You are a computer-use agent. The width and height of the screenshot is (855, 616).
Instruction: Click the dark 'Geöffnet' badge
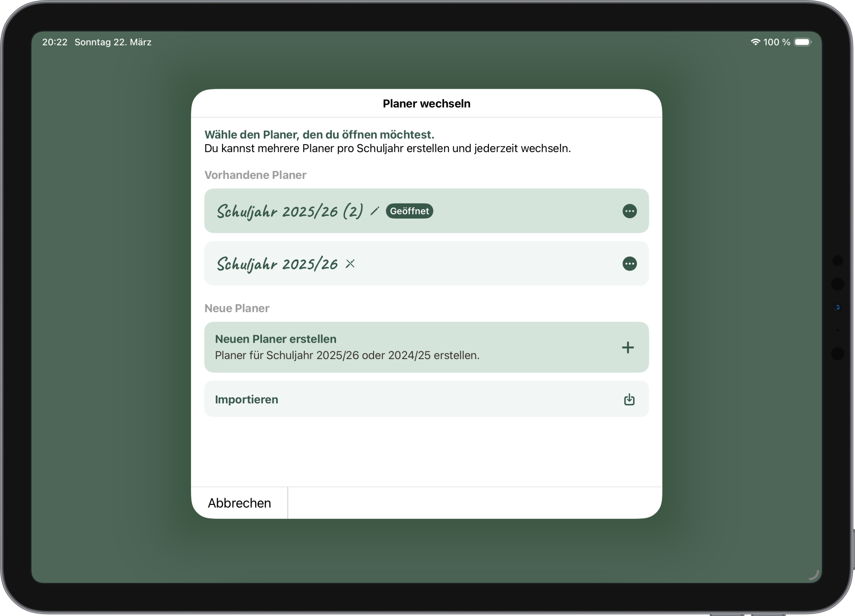tap(409, 211)
